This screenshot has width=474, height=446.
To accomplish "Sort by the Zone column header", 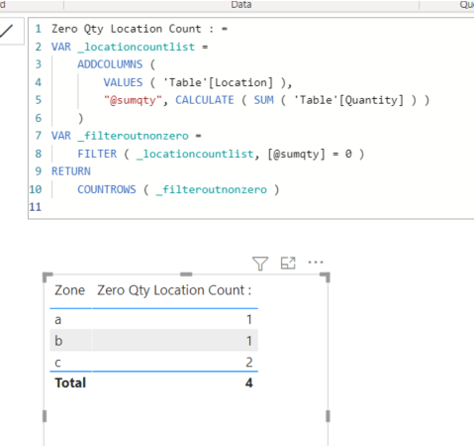I will pos(70,290).
